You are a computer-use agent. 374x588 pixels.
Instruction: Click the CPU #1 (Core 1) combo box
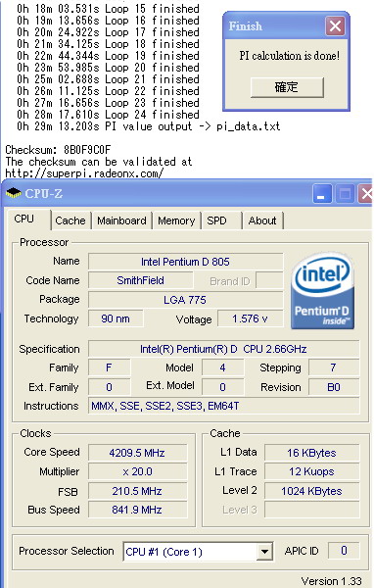pyautogui.click(x=198, y=551)
